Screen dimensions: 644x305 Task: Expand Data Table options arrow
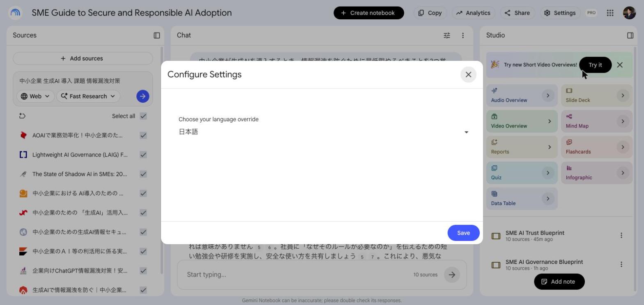coord(548,199)
